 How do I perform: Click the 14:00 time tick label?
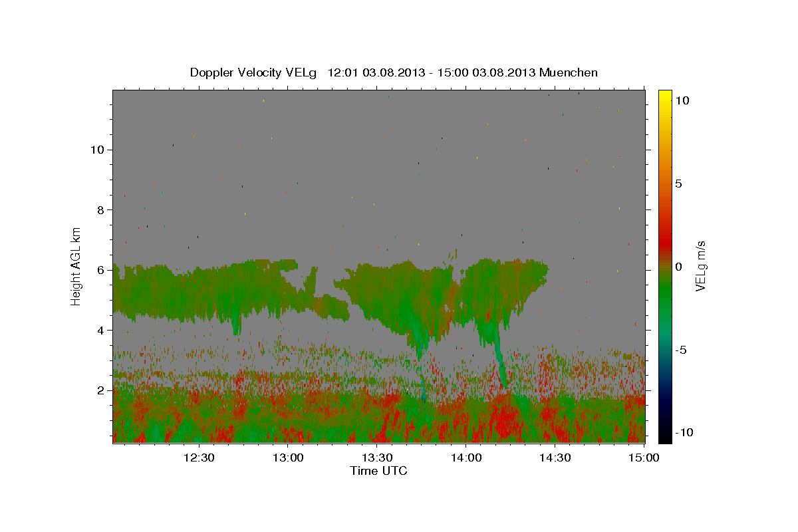pos(466,458)
